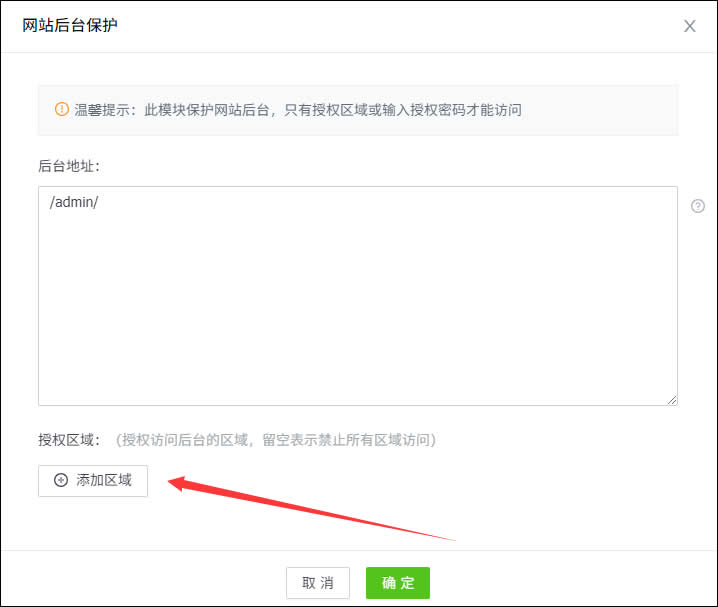Select the 网站后台保护 dialog title
This screenshot has width=718, height=607.
(x=70, y=25)
